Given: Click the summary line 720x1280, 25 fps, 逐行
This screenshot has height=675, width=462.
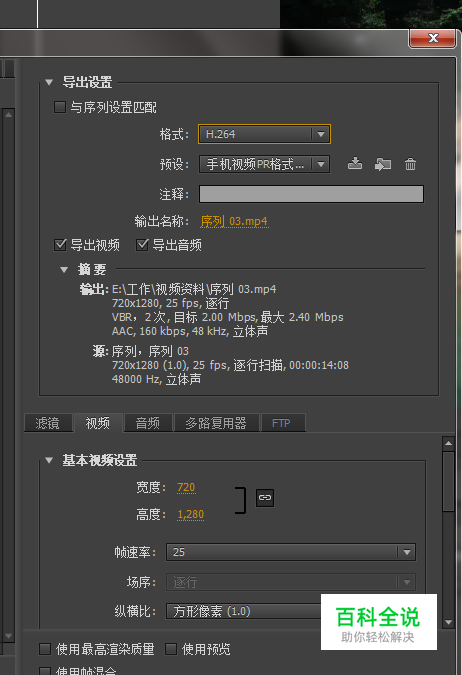Looking at the screenshot, I should (x=171, y=303).
